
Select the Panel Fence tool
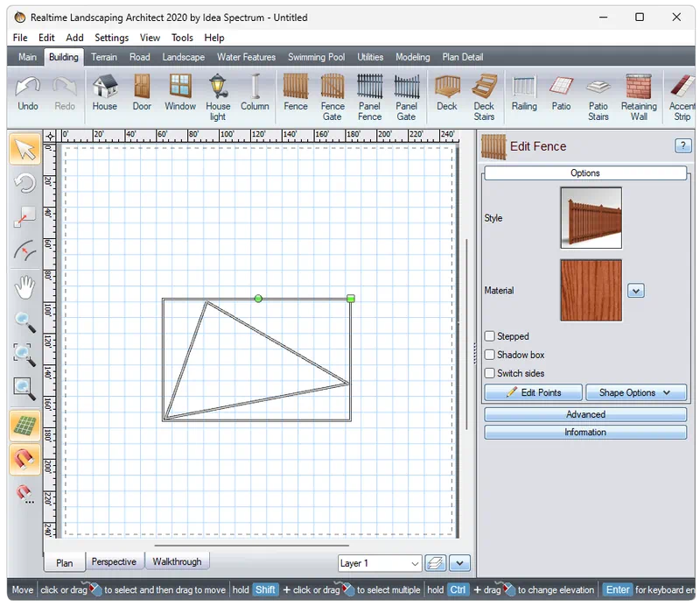pos(369,97)
